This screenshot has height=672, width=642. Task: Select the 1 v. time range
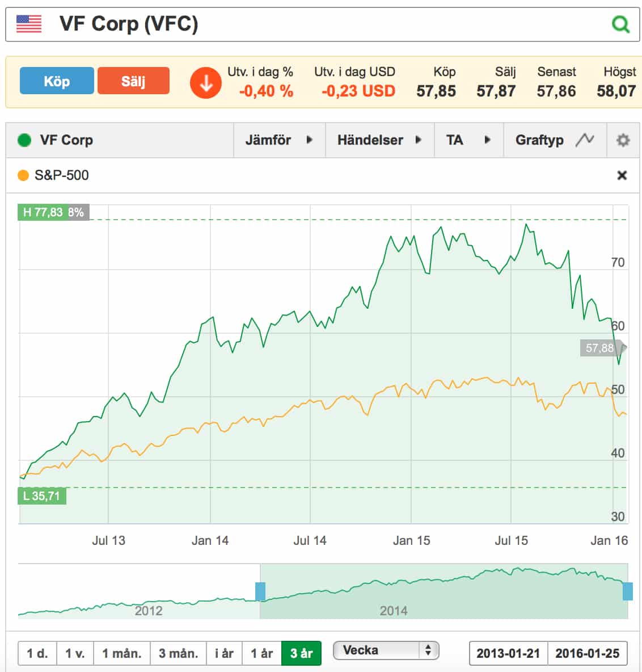tap(75, 653)
